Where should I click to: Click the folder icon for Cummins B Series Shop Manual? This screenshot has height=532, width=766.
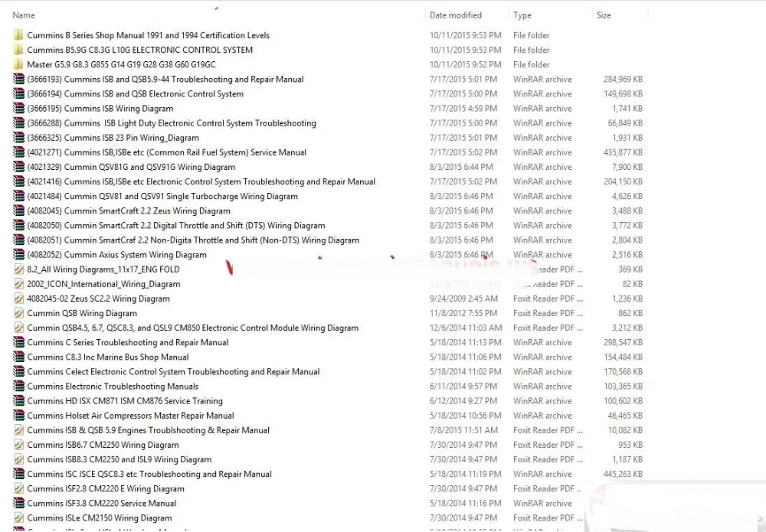(18, 35)
